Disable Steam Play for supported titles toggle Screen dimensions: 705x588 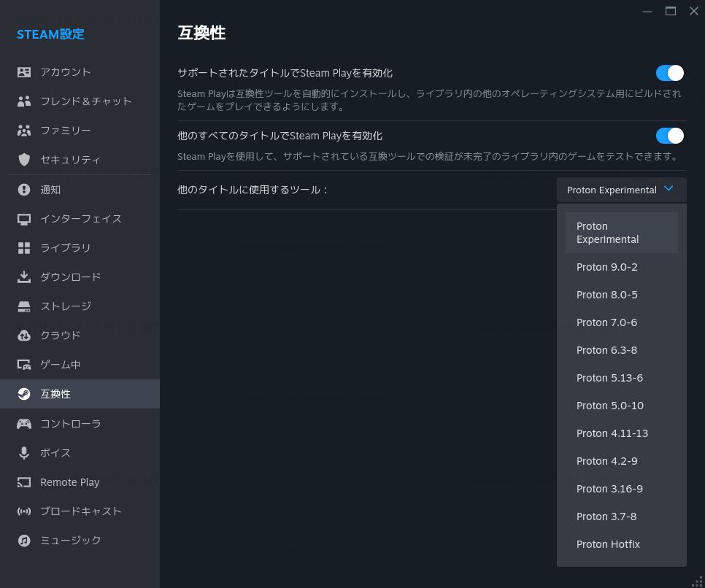pyautogui.click(x=669, y=73)
